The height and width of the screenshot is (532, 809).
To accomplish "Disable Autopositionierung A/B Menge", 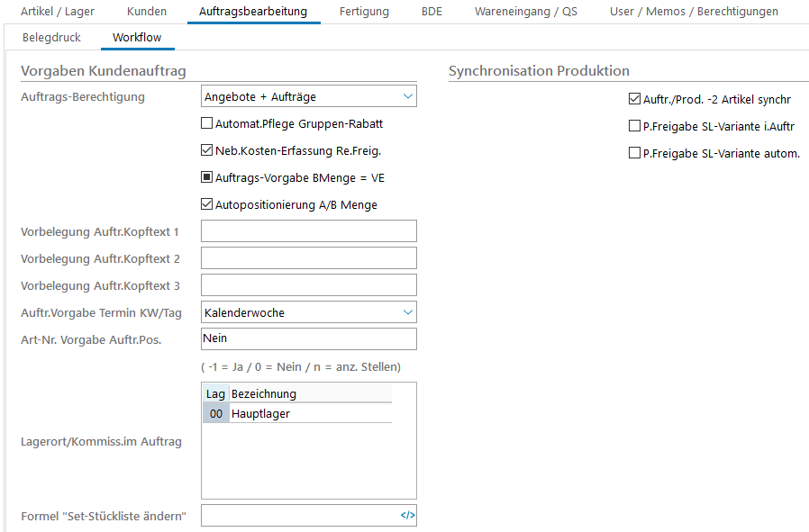I will coord(207,205).
